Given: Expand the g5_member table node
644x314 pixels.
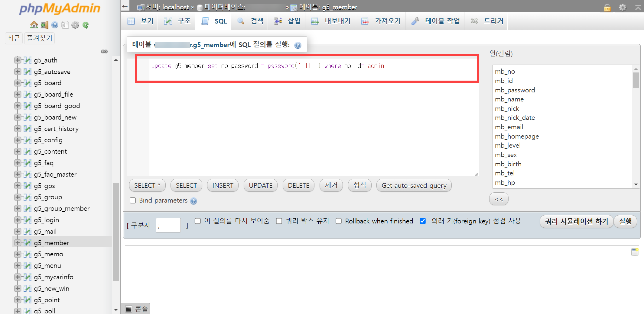Looking at the screenshot, I should click(17, 242).
